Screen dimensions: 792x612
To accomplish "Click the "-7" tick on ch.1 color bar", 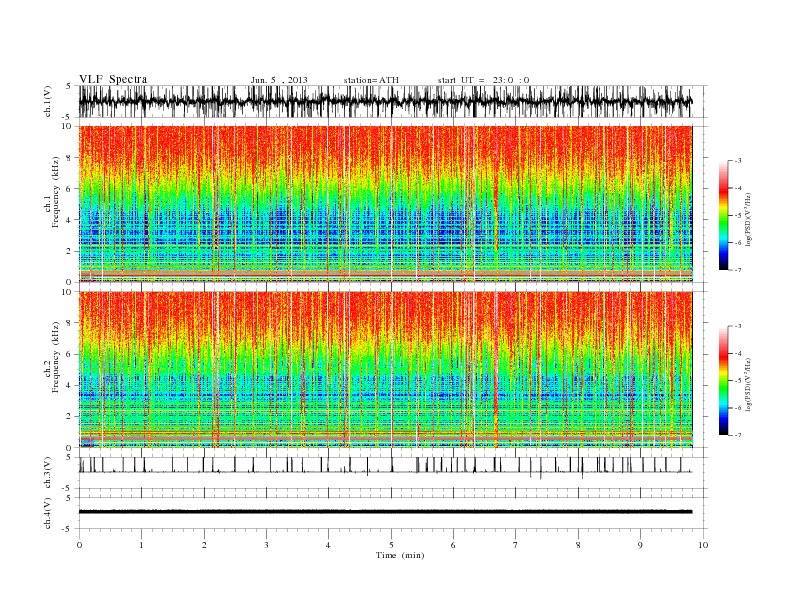I will [738, 270].
